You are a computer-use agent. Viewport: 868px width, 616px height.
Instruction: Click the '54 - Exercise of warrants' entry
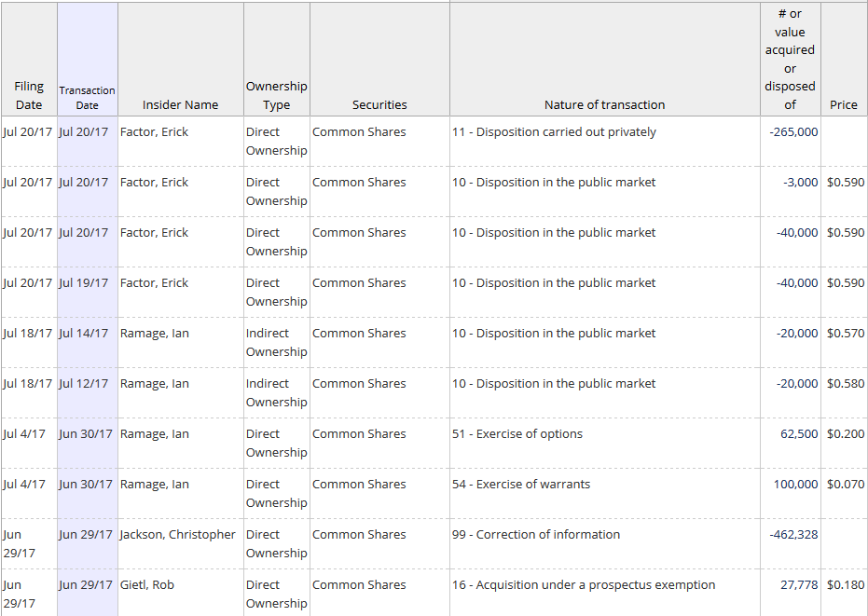tap(521, 485)
